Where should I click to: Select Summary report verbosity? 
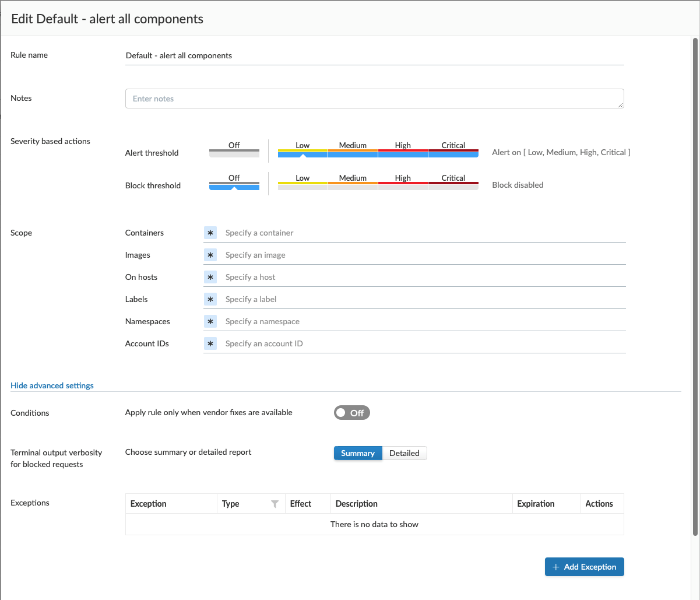[x=358, y=453]
